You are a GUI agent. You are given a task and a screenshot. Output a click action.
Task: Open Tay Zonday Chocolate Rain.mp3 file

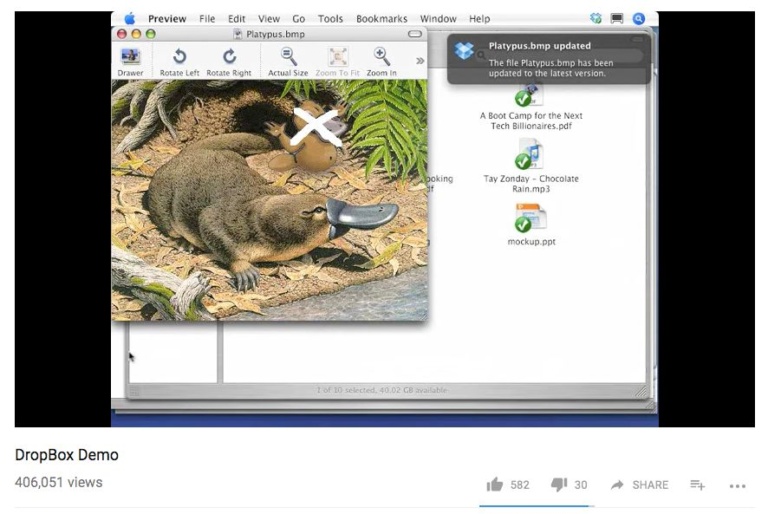(x=530, y=155)
